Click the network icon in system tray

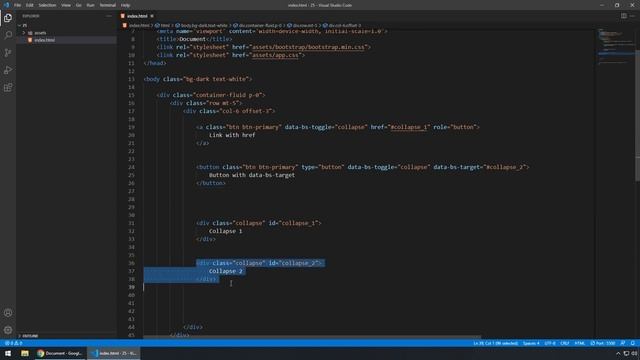pyautogui.click(x=626, y=353)
